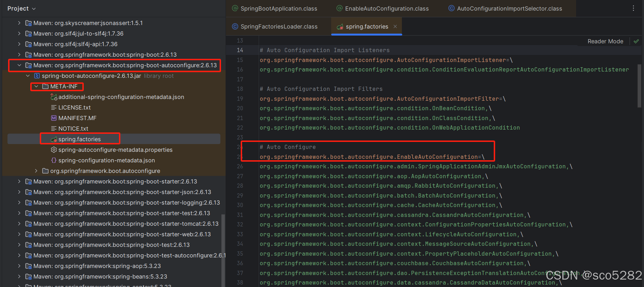
Task: Click the green inspections checkmark icon
Action: (x=636, y=41)
